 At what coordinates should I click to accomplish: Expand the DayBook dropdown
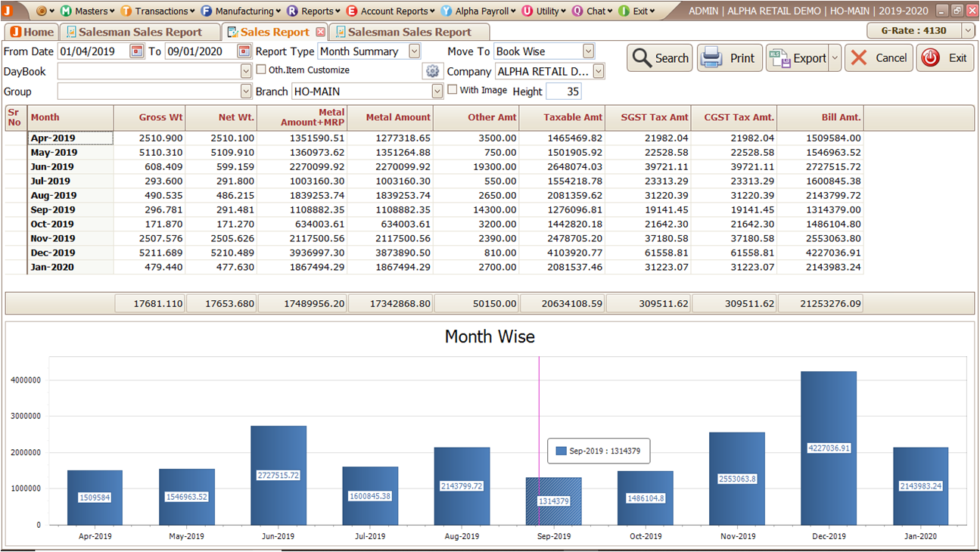(246, 71)
